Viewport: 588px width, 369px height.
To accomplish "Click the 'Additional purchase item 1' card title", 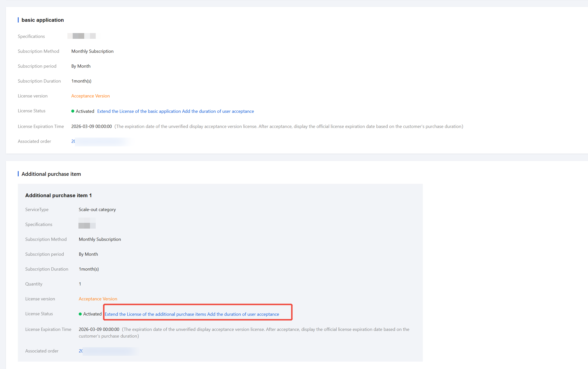I will tap(58, 195).
